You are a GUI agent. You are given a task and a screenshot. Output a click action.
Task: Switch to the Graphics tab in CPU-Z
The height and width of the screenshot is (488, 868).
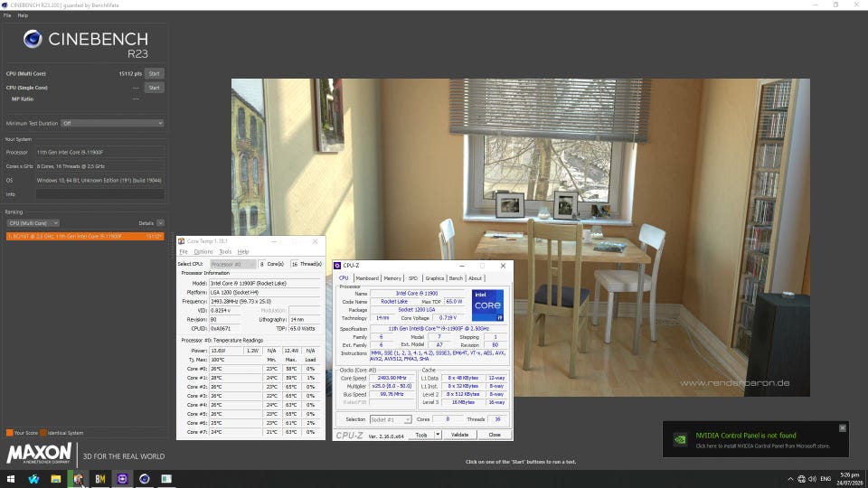coord(435,278)
